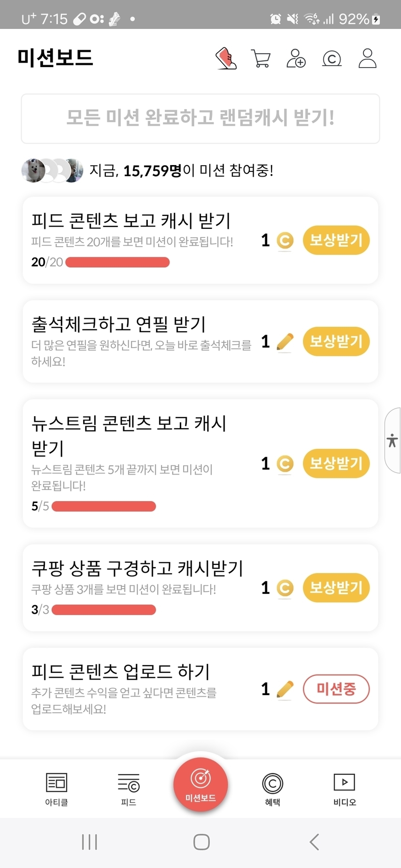This screenshot has width=401, height=868.
Task: Open the 혜택 tab
Action: (x=272, y=789)
